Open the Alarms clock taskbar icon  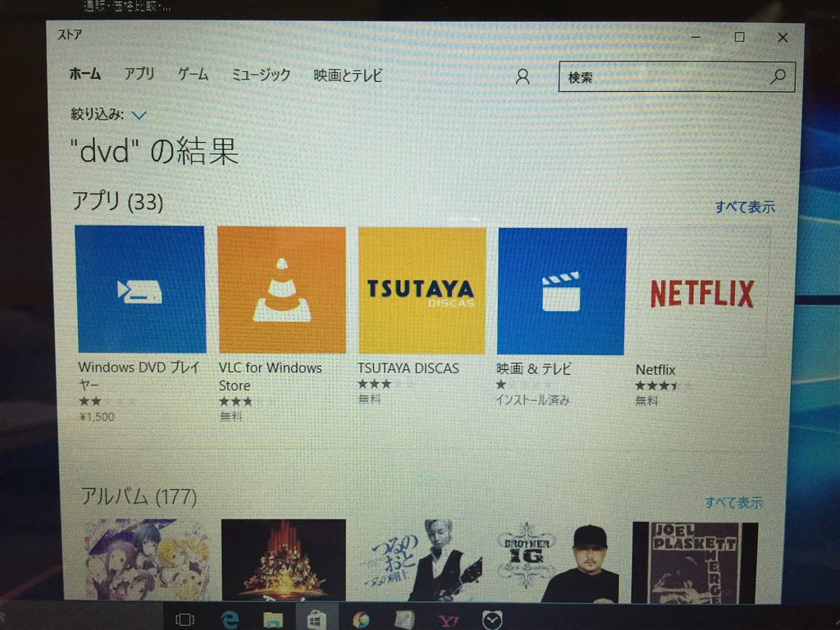(x=492, y=620)
